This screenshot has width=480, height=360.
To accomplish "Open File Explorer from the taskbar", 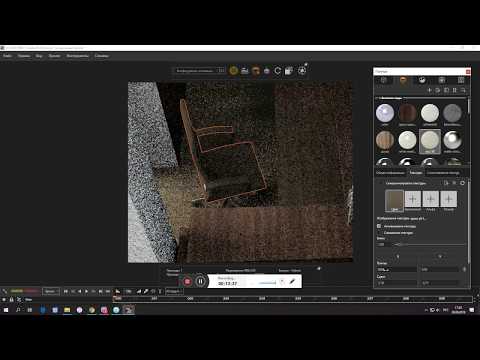I will click(x=67, y=310).
